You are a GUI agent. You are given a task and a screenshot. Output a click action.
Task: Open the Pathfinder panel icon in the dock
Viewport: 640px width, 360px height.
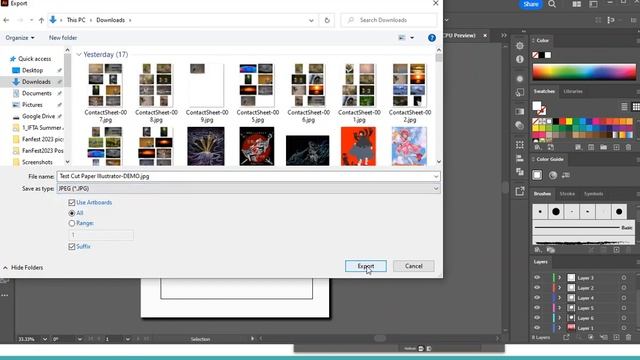tap(520, 172)
